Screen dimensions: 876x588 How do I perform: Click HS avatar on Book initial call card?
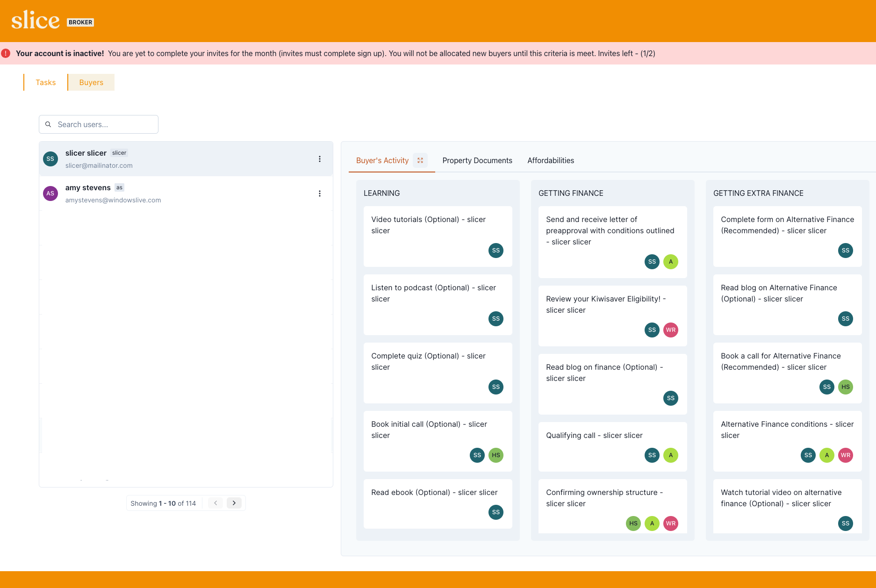click(496, 455)
